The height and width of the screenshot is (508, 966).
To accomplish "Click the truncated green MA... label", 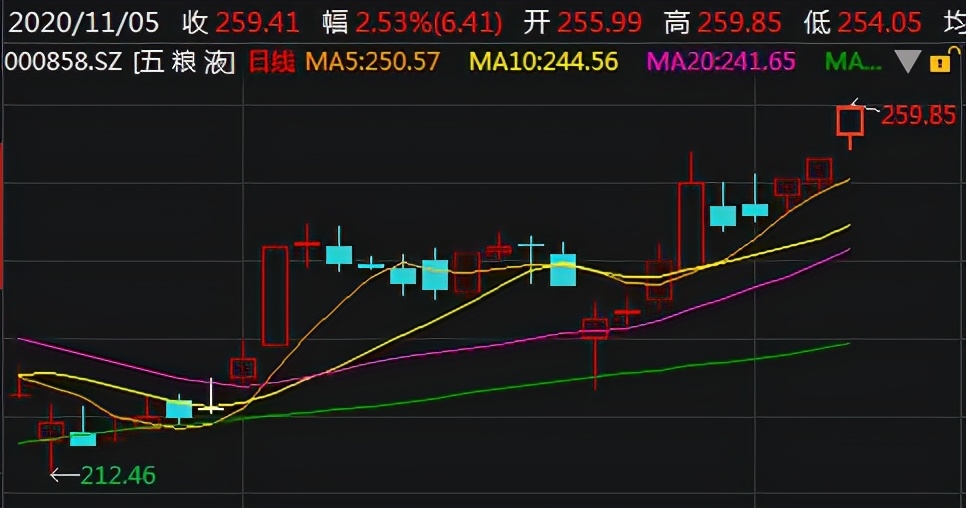I will (x=853, y=62).
